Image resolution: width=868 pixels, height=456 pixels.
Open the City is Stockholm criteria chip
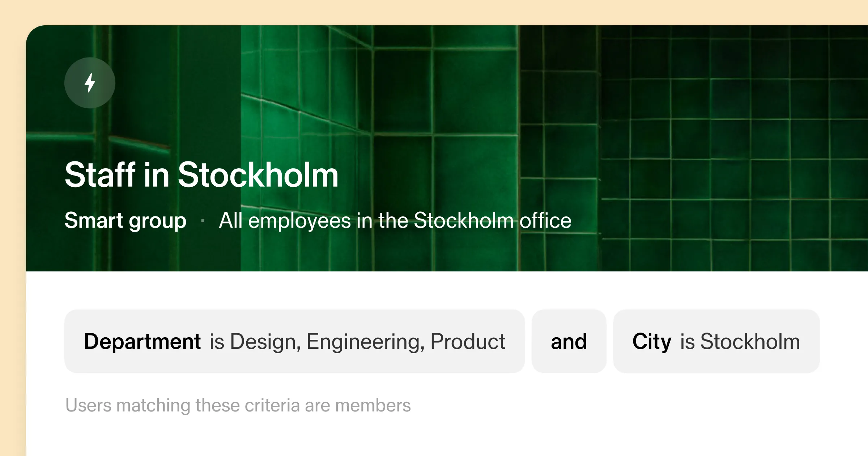(x=716, y=341)
